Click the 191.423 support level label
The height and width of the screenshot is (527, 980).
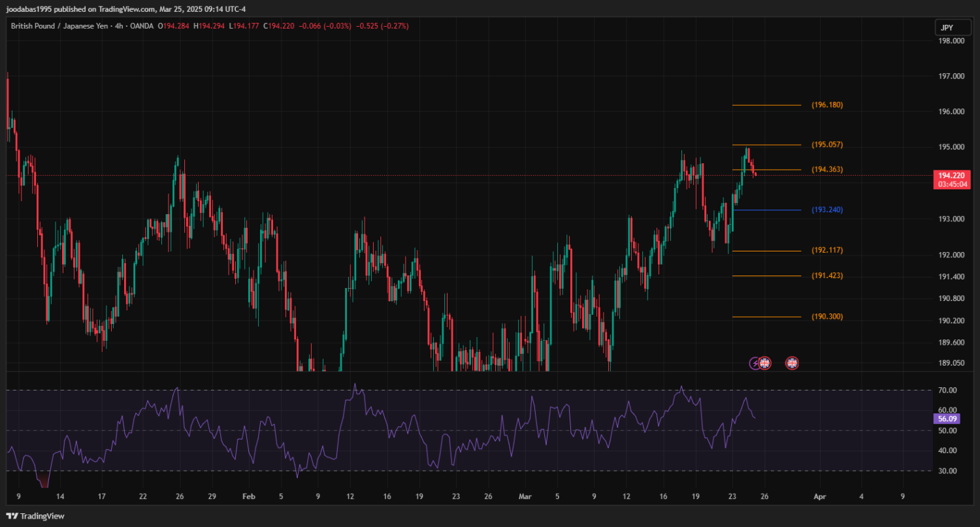[x=827, y=276]
